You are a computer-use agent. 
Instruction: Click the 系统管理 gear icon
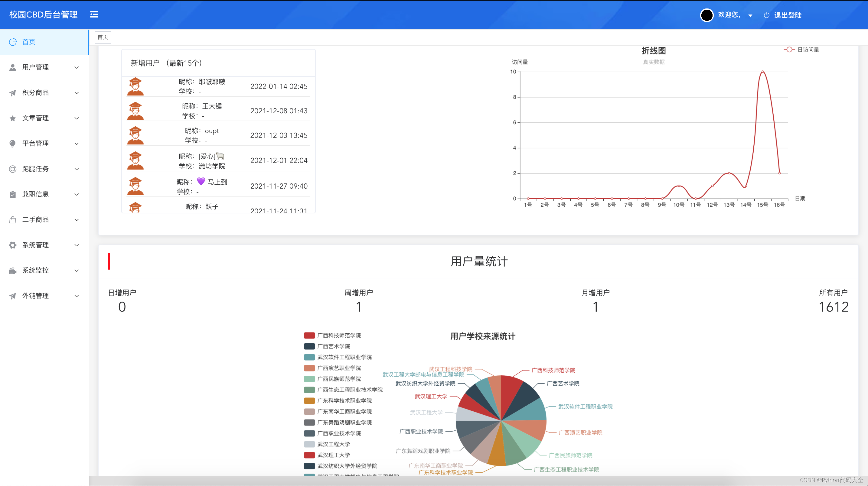12,245
